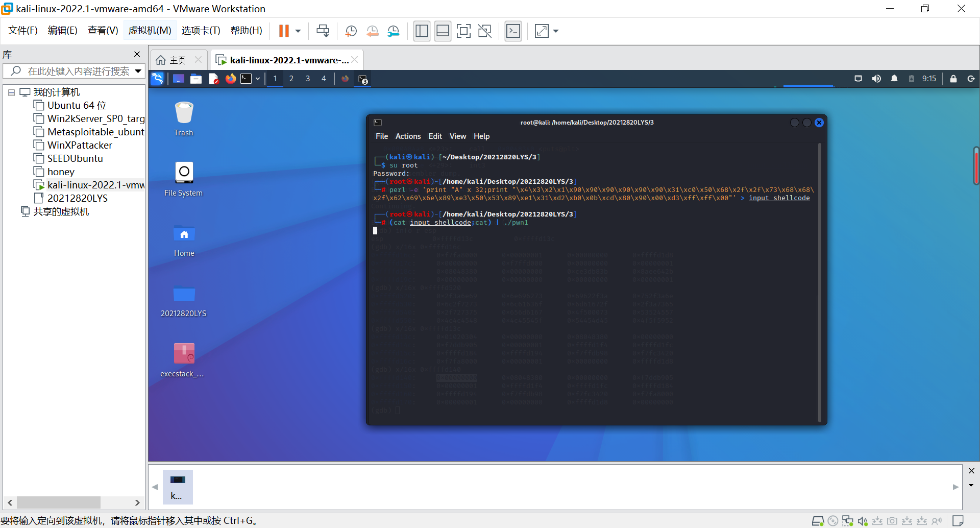
Task: Click the show desktop icon in the Kali panel
Action: click(x=179, y=79)
